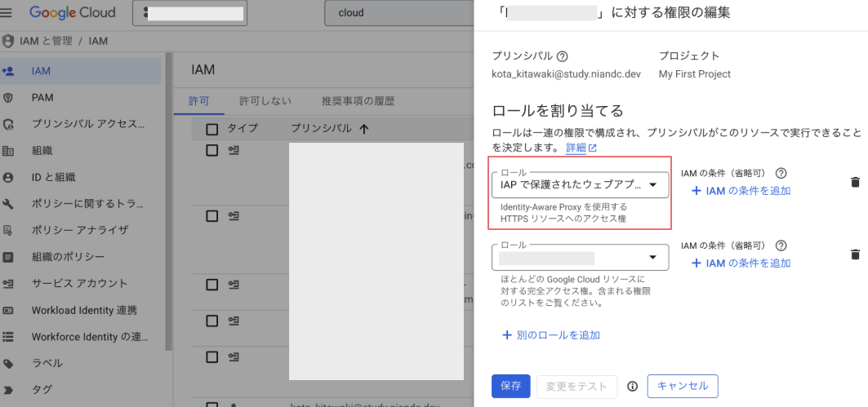Click the 組織 building icon
The image size is (868, 407).
coord(7,151)
